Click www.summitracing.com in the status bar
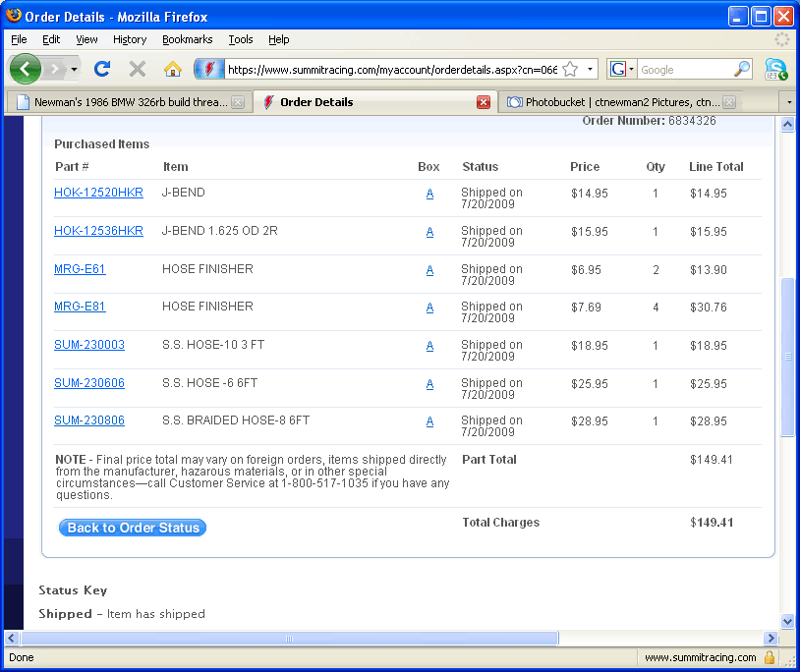 [700, 657]
